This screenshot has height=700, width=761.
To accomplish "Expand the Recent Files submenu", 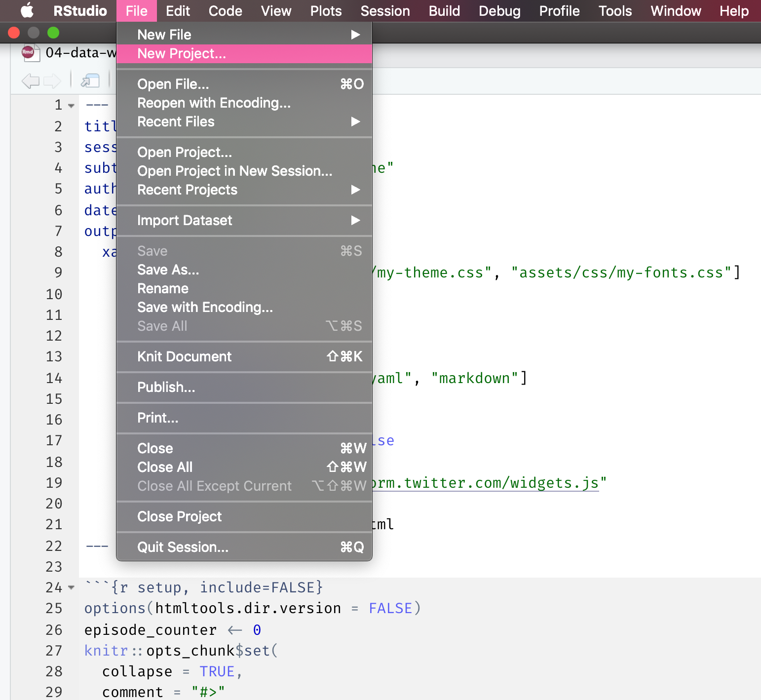I will (x=244, y=121).
